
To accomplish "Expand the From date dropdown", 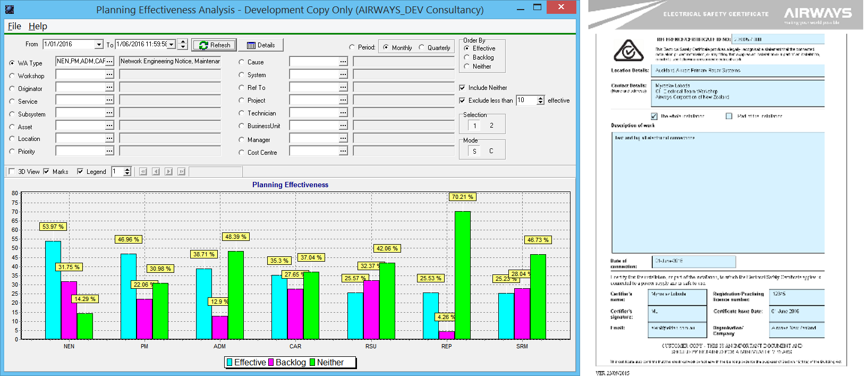I will click(99, 45).
